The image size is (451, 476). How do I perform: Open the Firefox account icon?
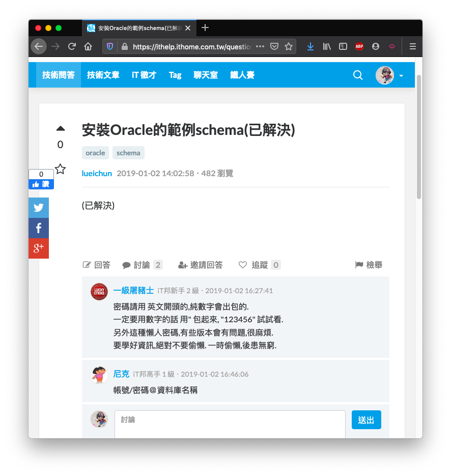[x=376, y=46]
